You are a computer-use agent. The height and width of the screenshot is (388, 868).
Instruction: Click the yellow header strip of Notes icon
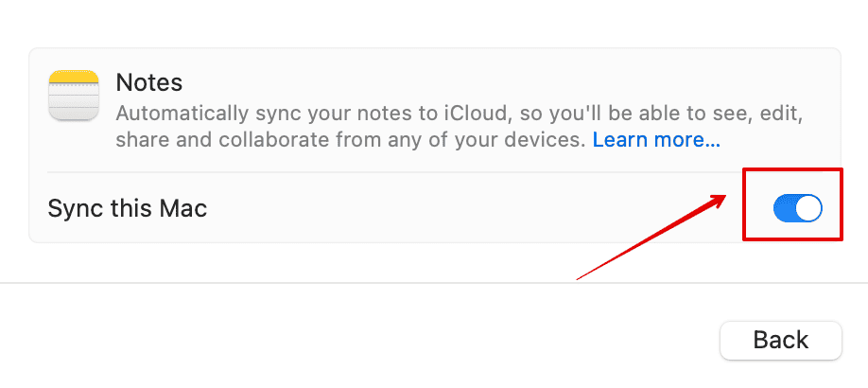[x=73, y=78]
